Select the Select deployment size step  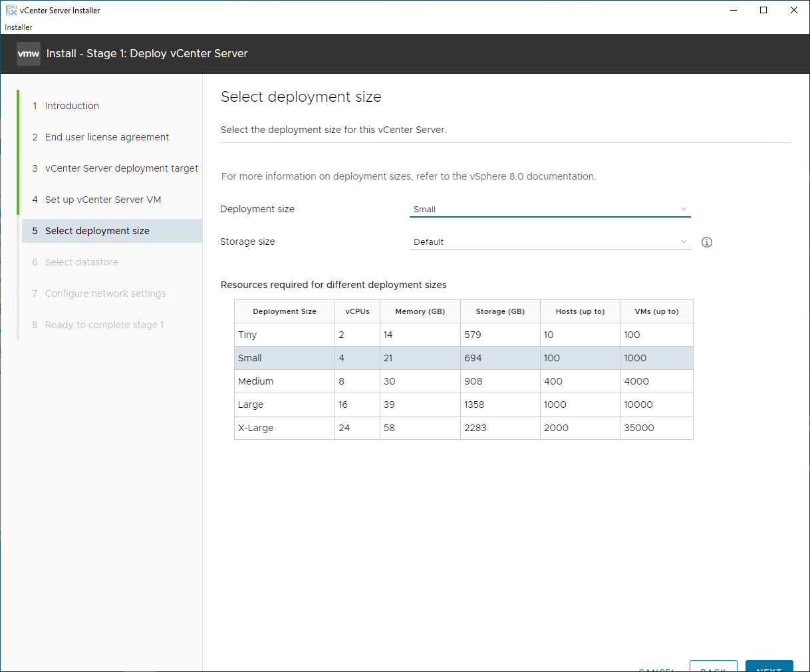tap(97, 231)
